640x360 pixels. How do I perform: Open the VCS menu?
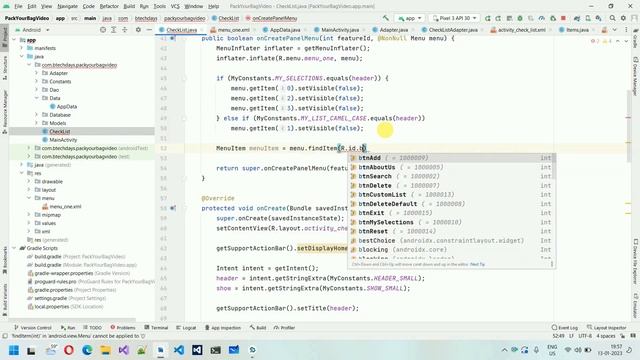tap(175, 6)
